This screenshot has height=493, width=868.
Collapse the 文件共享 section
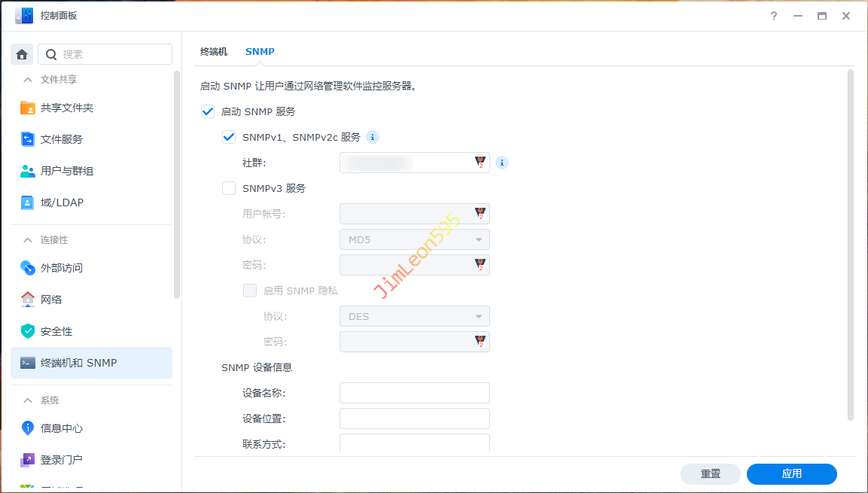coord(28,79)
